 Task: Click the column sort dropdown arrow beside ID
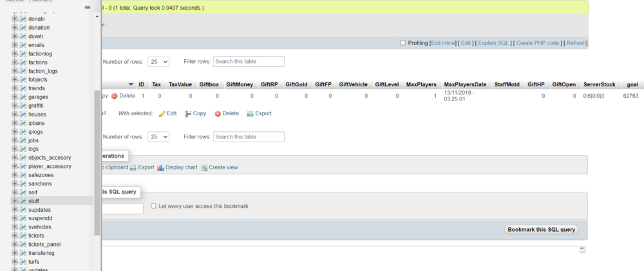coord(131,84)
